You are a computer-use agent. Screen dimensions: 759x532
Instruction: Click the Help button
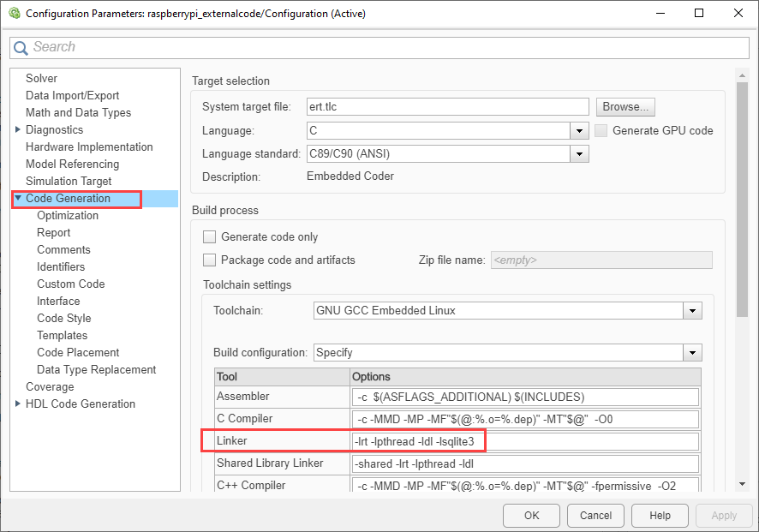point(660,516)
